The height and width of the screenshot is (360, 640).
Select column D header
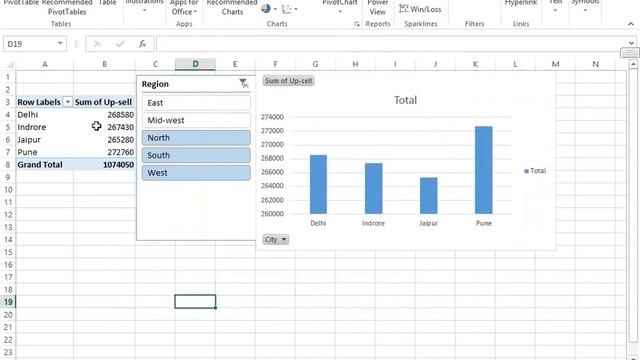click(x=196, y=64)
